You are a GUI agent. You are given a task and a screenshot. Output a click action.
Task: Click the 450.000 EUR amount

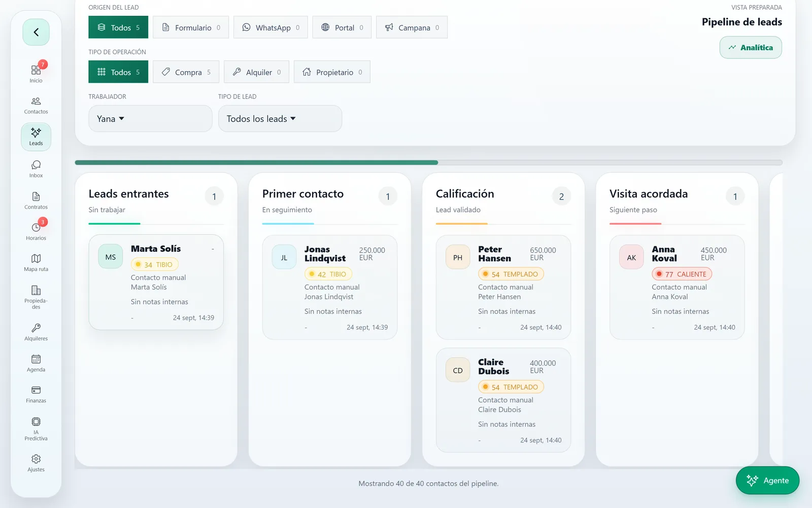714,254
